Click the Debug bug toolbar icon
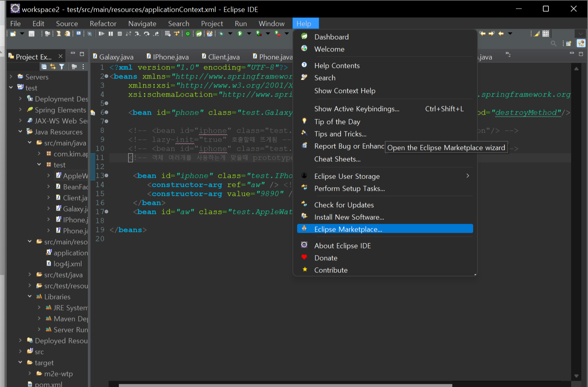The height and width of the screenshot is (387, 588). (221, 34)
